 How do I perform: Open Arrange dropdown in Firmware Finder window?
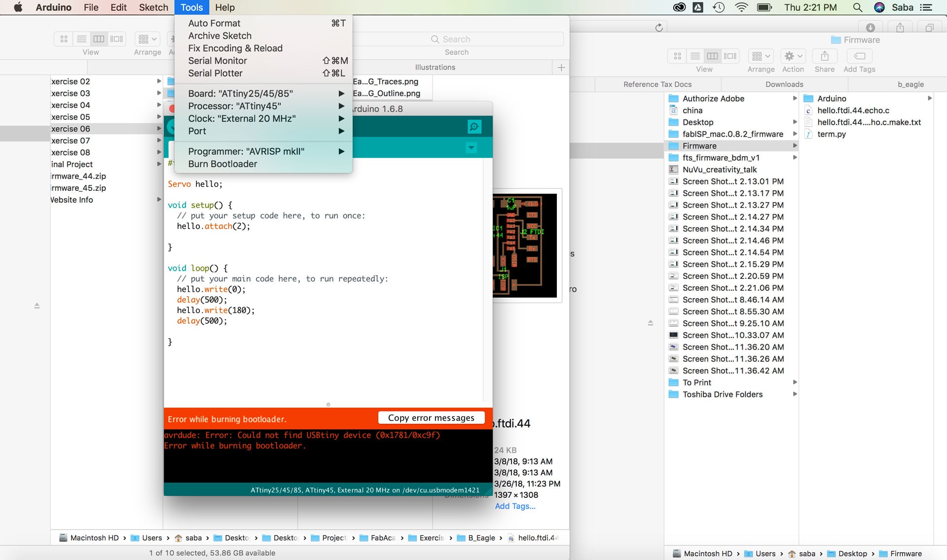coord(761,56)
